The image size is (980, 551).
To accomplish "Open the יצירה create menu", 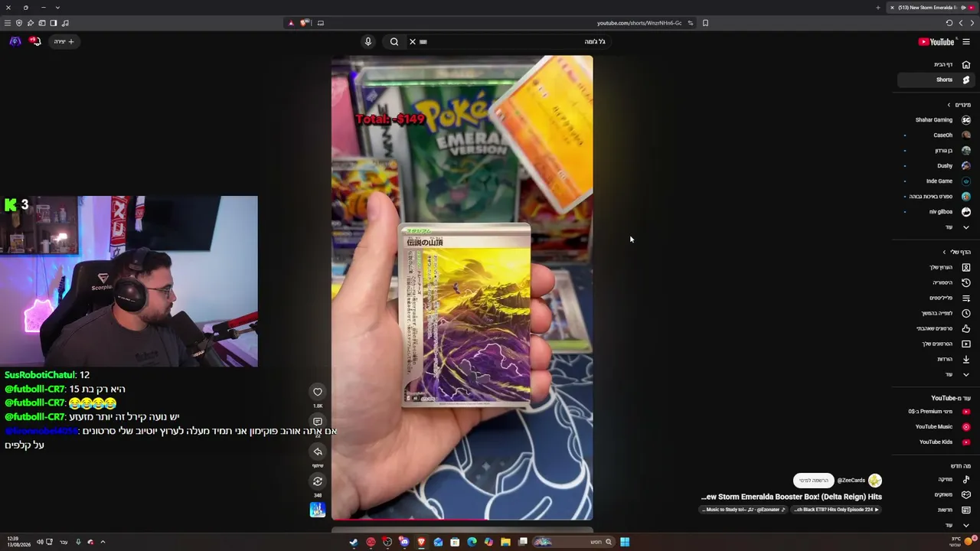I will pos(64,41).
